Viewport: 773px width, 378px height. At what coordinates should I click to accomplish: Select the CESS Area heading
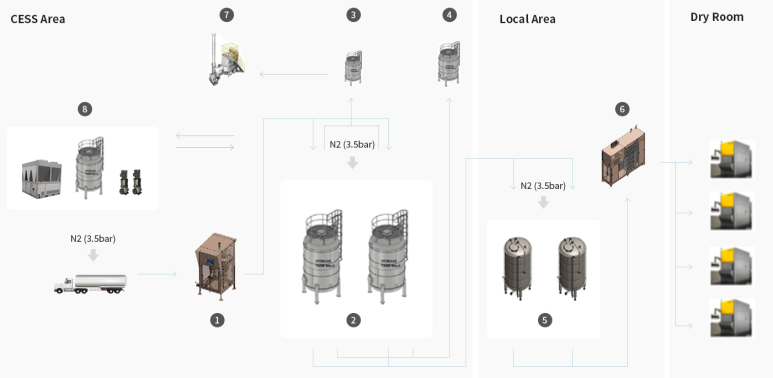38,19
